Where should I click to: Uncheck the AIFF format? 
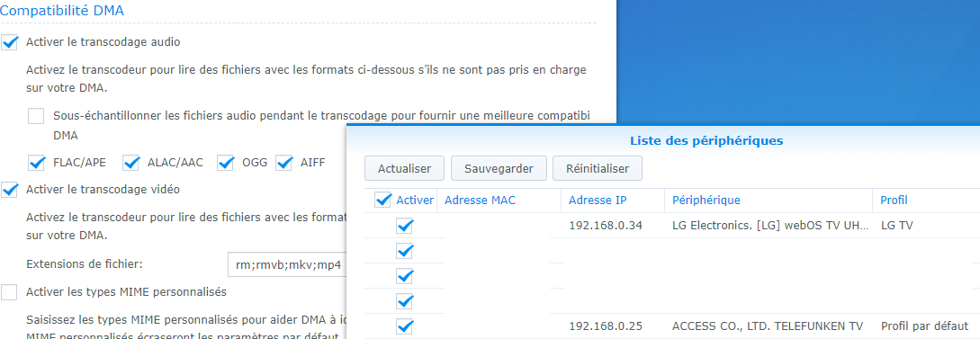pyautogui.click(x=284, y=163)
